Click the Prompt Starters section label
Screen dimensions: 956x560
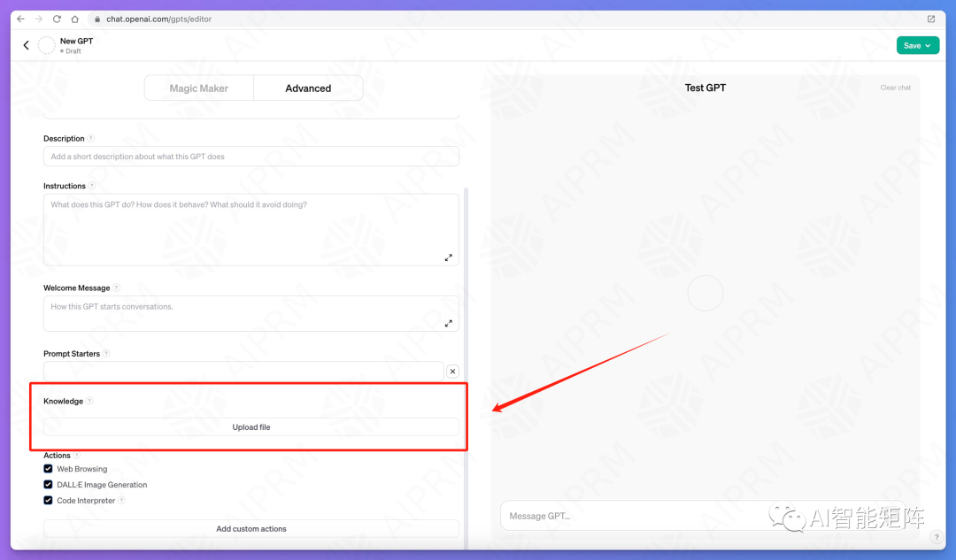click(x=72, y=353)
